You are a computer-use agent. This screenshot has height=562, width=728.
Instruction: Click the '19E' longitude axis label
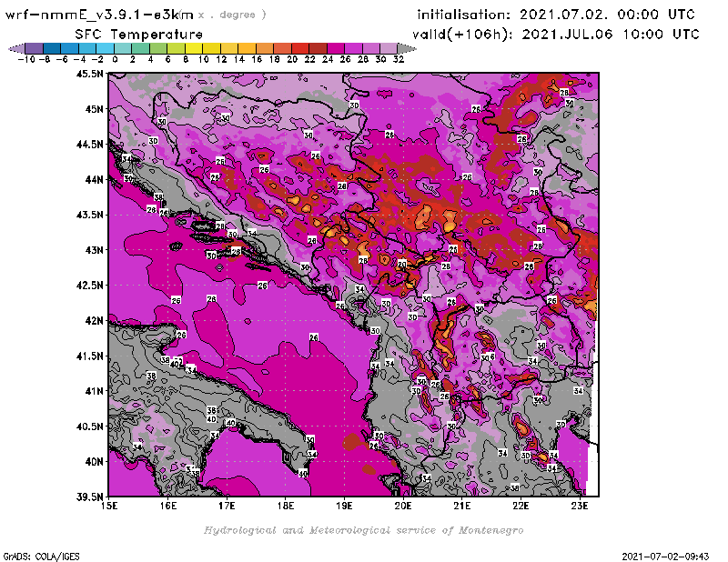345,506
